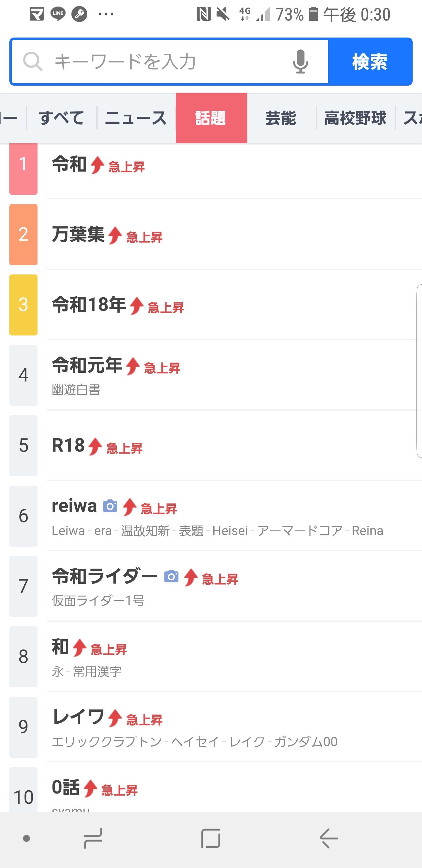Screen dimensions: 422x868
Task: Open the recent apps navigation icon
Action: coord(93,838)
